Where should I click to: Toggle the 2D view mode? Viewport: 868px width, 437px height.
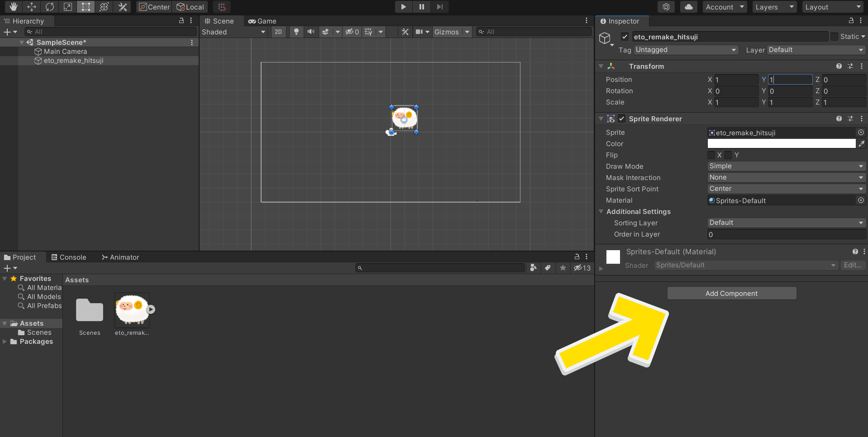pos(278,32)
